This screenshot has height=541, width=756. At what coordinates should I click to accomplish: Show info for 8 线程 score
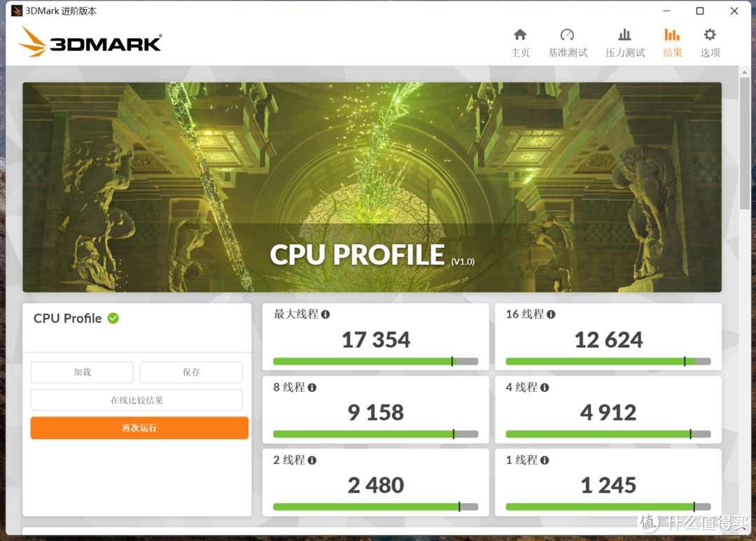[312, 388]
